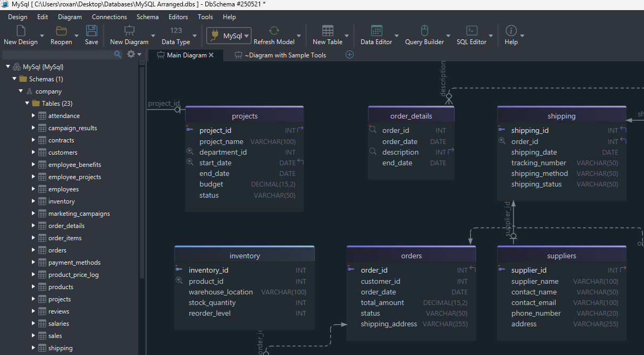Click the index icon beside department_id in projects

190,151
